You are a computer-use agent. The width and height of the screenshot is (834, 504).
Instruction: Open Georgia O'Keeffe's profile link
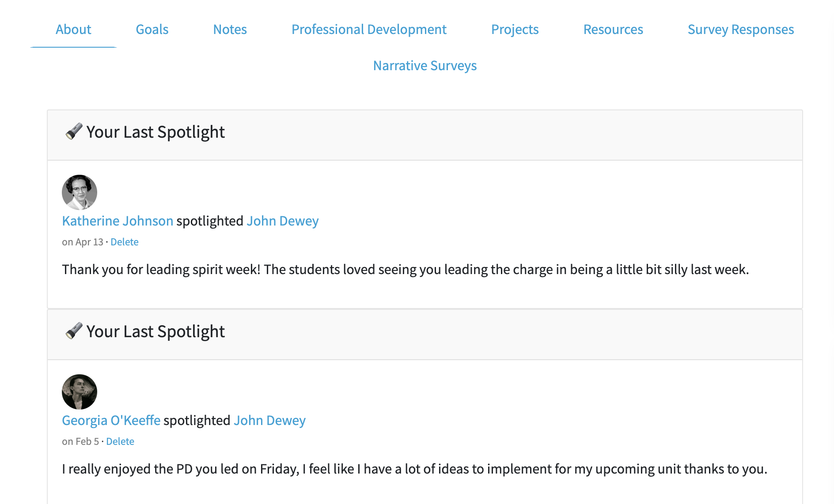click(111, 420)
